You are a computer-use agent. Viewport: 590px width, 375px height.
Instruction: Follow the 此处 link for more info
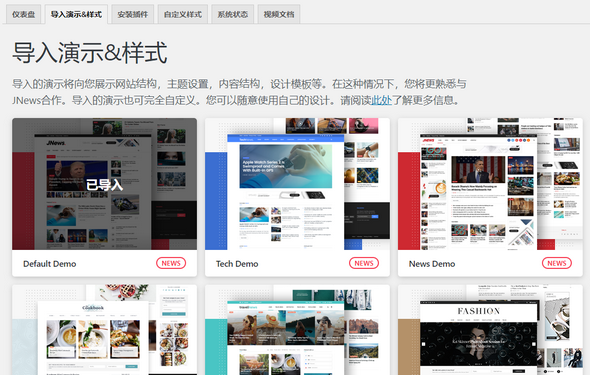pyautogui.click(x=382, y=100)
